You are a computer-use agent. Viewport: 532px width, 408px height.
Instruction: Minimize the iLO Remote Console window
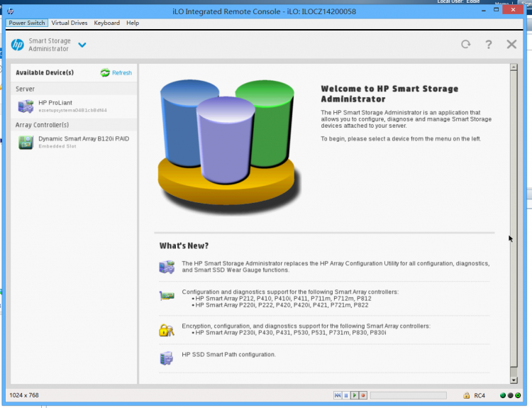click(484, 10)
